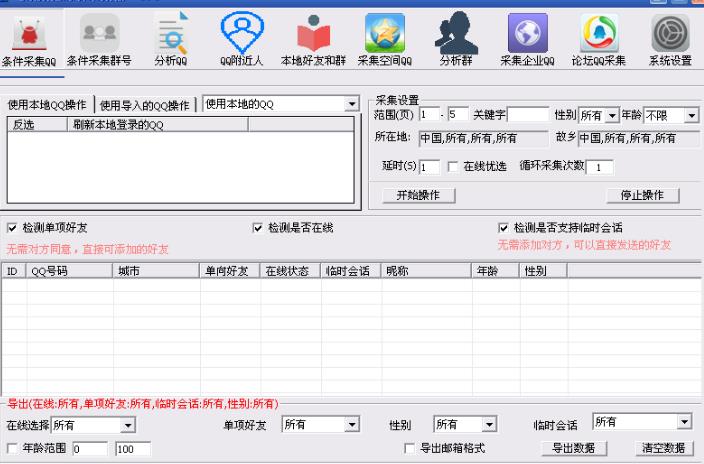Switch to 使用导入的QQ操作 tab
This screenshot has width=704, height=464.
point(145,106)
